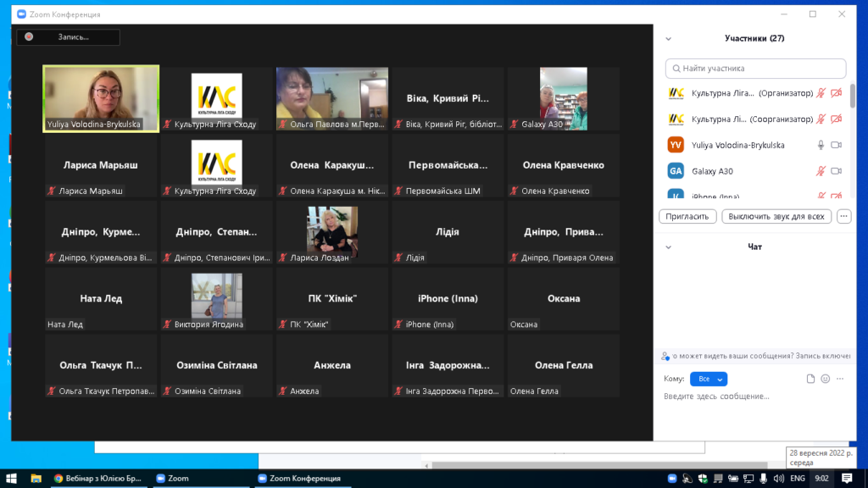
Task: Click the muted mic on Виктория Ягодина tile
Action: tap(167, 324)
